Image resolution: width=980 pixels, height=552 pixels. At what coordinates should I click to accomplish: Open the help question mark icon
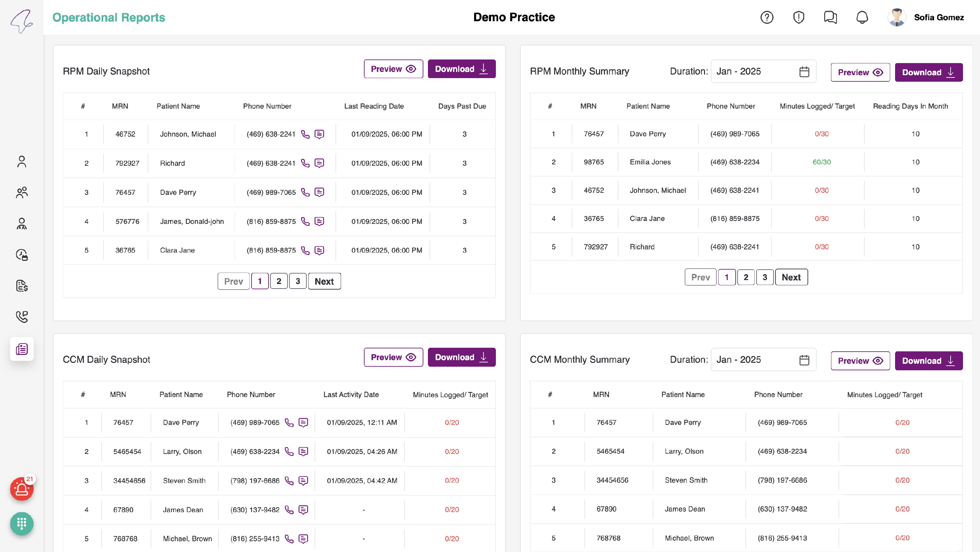pyautogui.click(x=767, y=18)
